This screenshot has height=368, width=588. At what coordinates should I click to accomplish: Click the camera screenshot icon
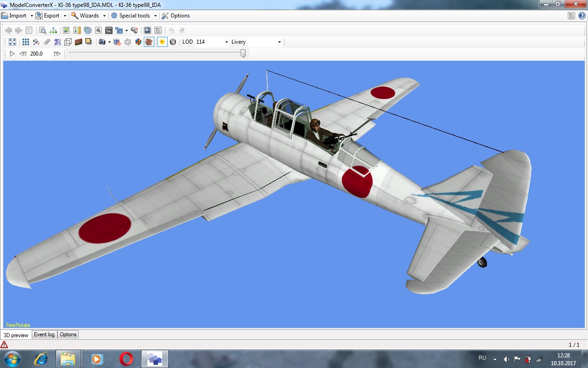[102, 42]
